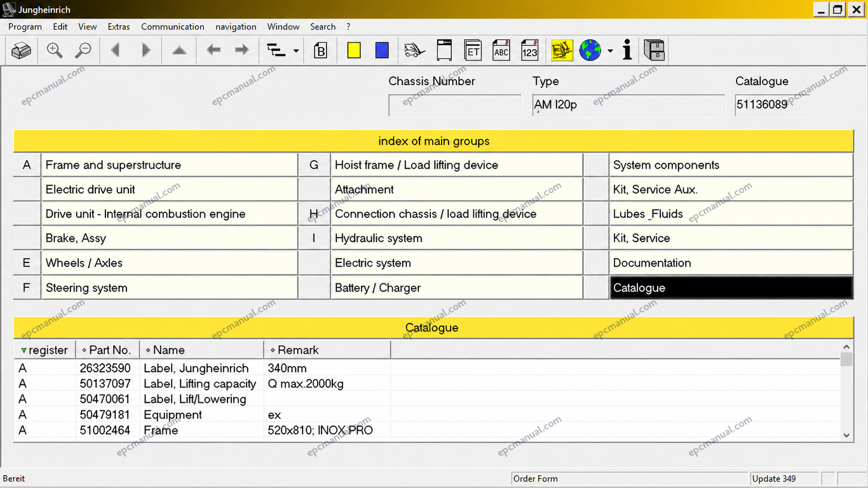Screen dimensions: 868x488
Task: Click scrollbar down arrow in catalogue list
Action: [846, 435]
